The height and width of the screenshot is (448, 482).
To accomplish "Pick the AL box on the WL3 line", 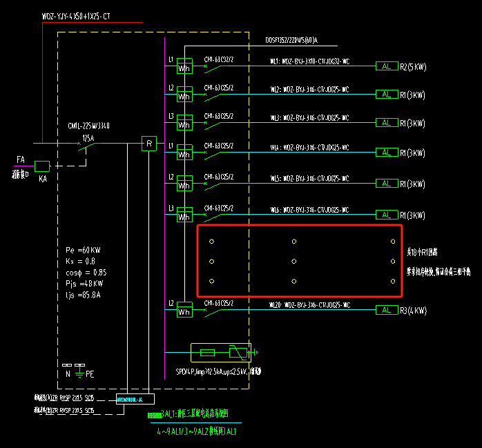I will 387,123.
